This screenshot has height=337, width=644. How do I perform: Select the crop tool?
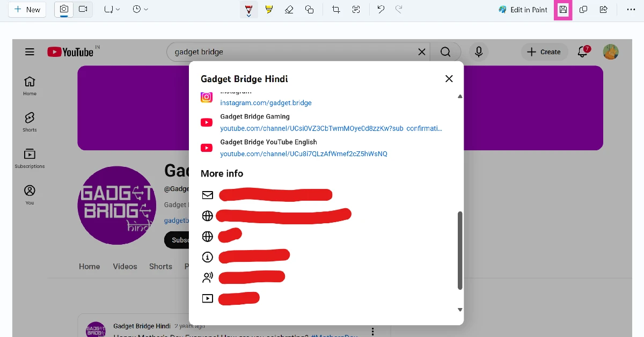[x=336, y=9]
